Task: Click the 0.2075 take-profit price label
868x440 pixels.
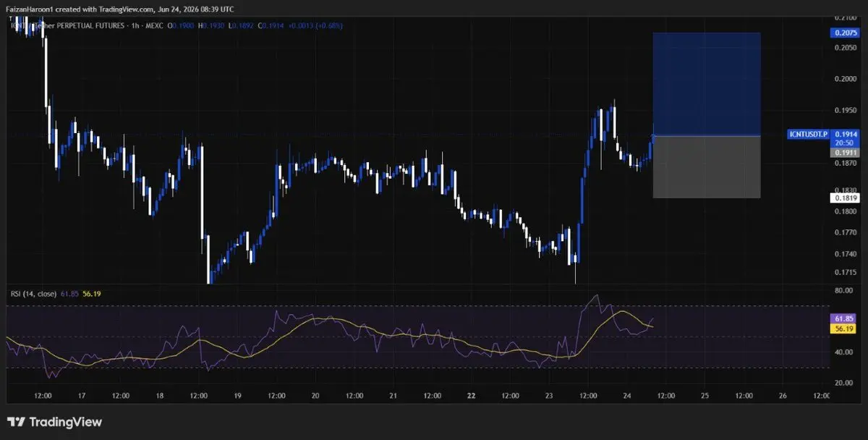Action: point(845,33)
